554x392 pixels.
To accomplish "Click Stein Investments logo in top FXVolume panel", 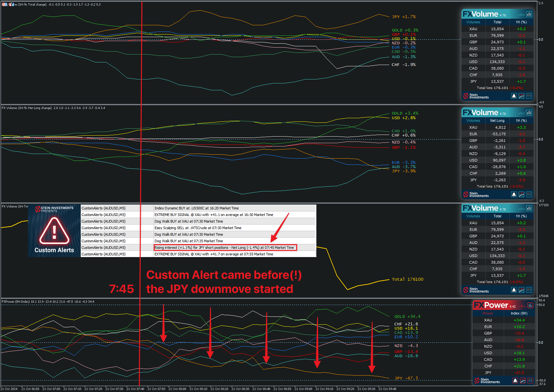I will coord(476,96).
